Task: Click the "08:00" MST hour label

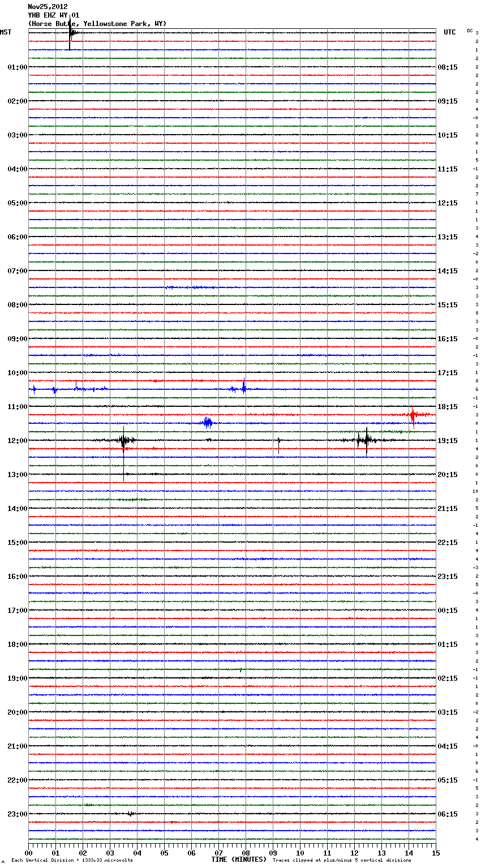Action: pos(18,305)
